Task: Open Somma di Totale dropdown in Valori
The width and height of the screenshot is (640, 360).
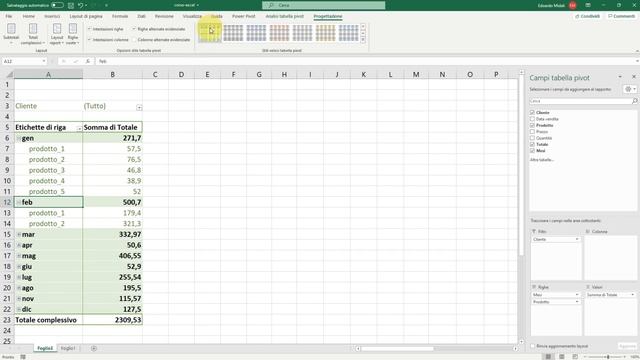Action: tap(632, 295)
